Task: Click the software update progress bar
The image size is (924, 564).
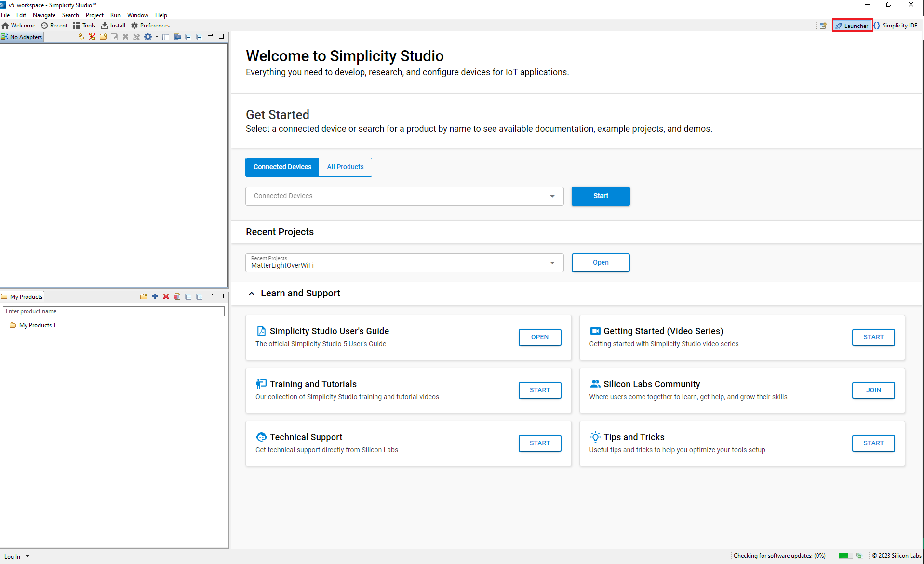Action: click(845, 556)
